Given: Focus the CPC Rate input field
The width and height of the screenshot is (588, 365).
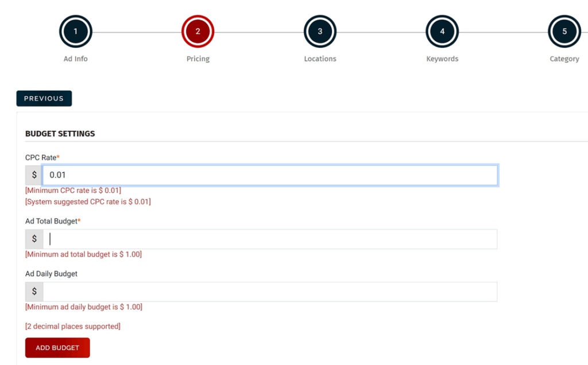Looking at the screenshot, I should coord(270,175).
